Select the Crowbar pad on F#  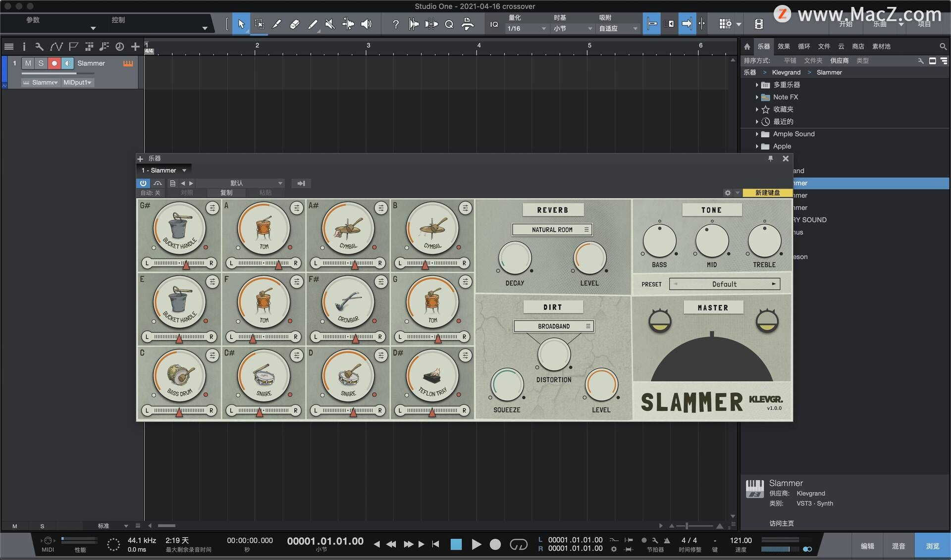coord(348,302)
